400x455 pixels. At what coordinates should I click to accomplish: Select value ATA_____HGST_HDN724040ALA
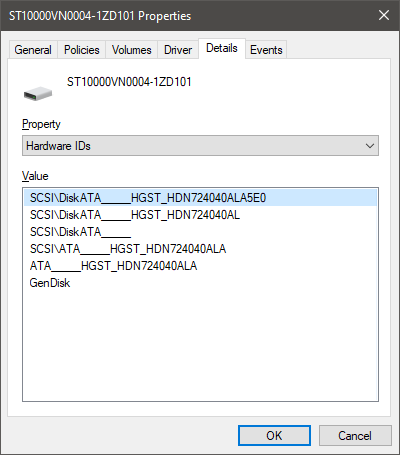[x=200, y=266]
